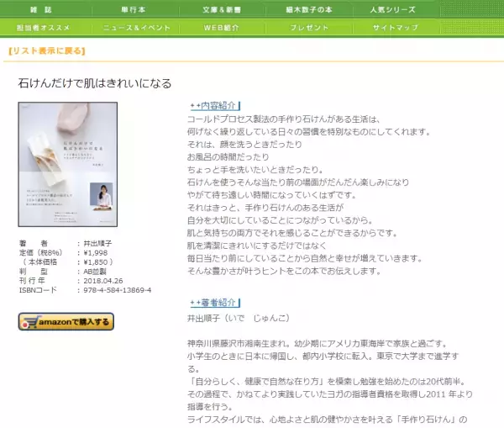Open プレゼント menu item
The height and width of the screenshot is (428, 504).
[x=309, y=28]
